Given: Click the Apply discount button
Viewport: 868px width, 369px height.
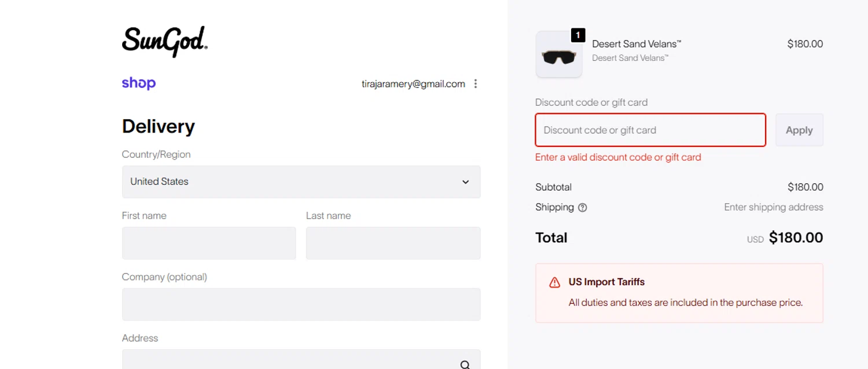Looking at the screenshot, I should [799, 130].
